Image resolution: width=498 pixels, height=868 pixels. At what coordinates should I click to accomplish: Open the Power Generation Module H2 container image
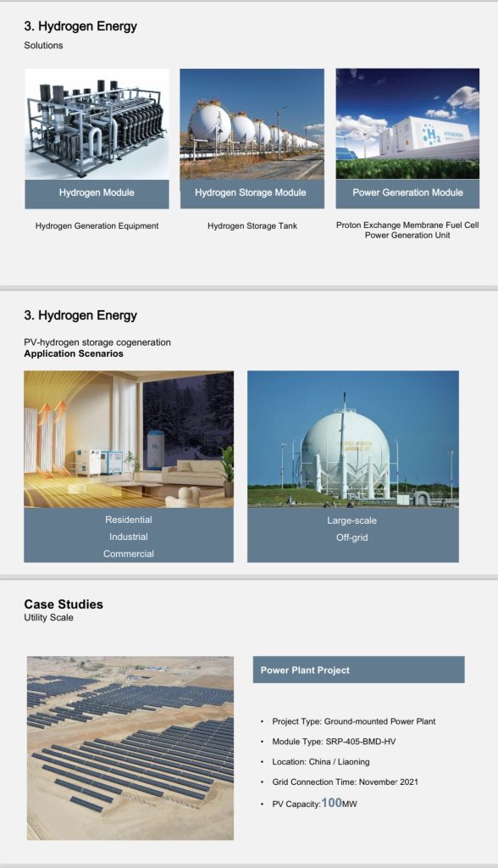(x=407, y=124)
